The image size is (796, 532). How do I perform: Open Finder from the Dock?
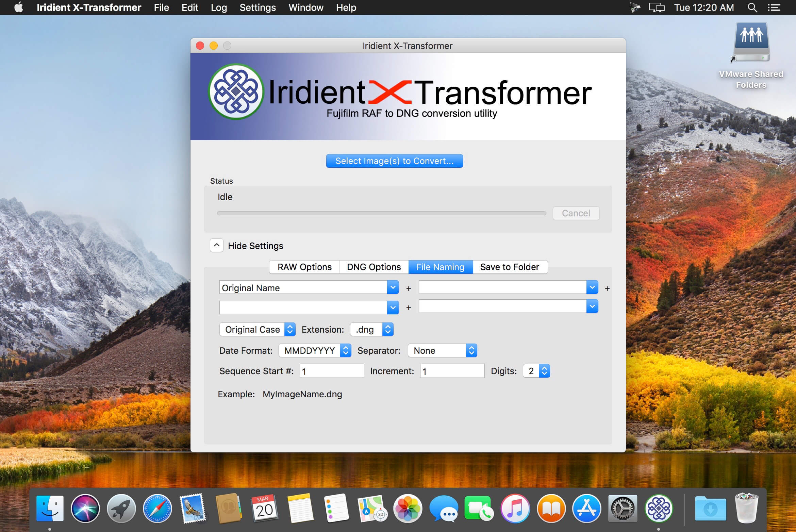pos(50,509)
